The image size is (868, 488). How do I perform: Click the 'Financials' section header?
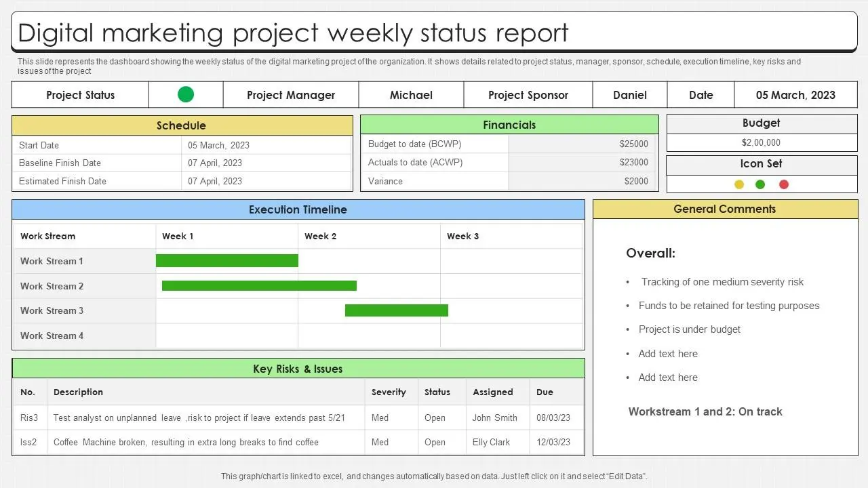pos(509,125)
